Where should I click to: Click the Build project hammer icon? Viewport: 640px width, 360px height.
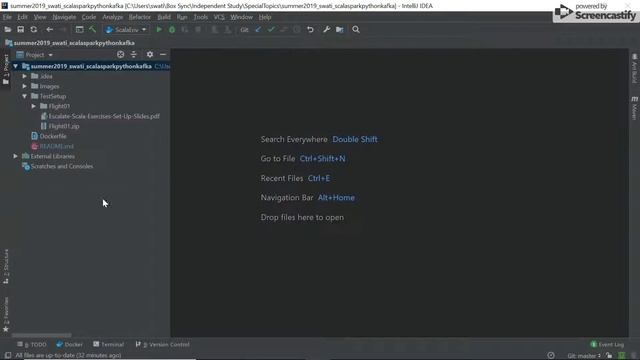click(92, 29)
